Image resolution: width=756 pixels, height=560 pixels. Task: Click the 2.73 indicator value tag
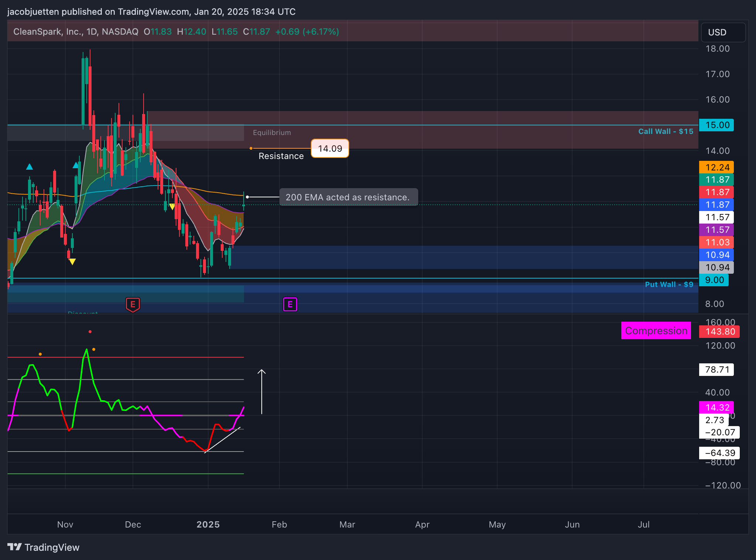point(714,420)
